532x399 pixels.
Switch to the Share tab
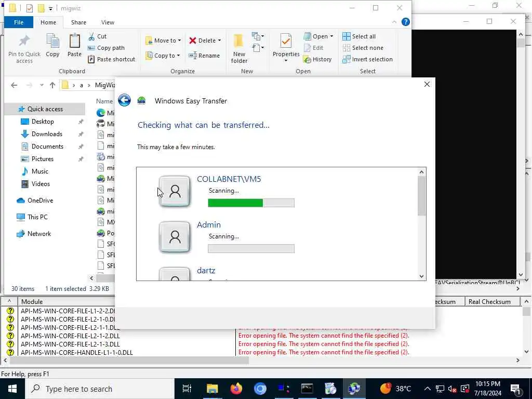coord(78,22)
